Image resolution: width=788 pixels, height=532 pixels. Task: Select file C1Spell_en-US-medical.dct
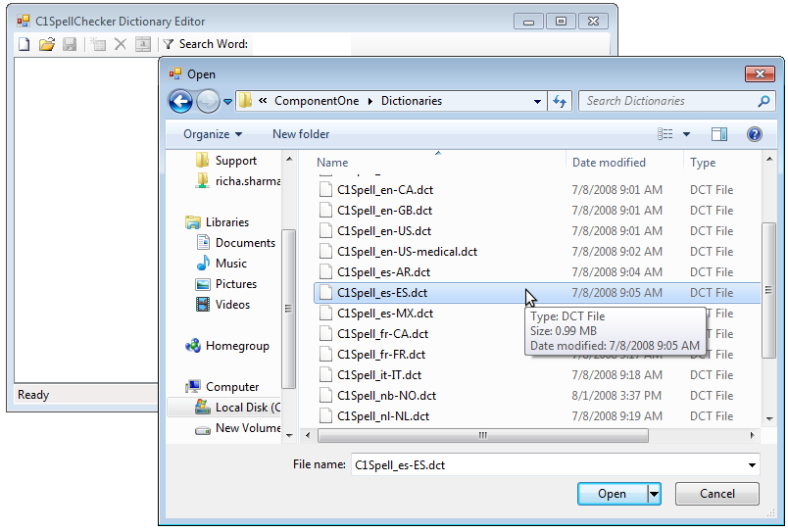tap(407, 252)
